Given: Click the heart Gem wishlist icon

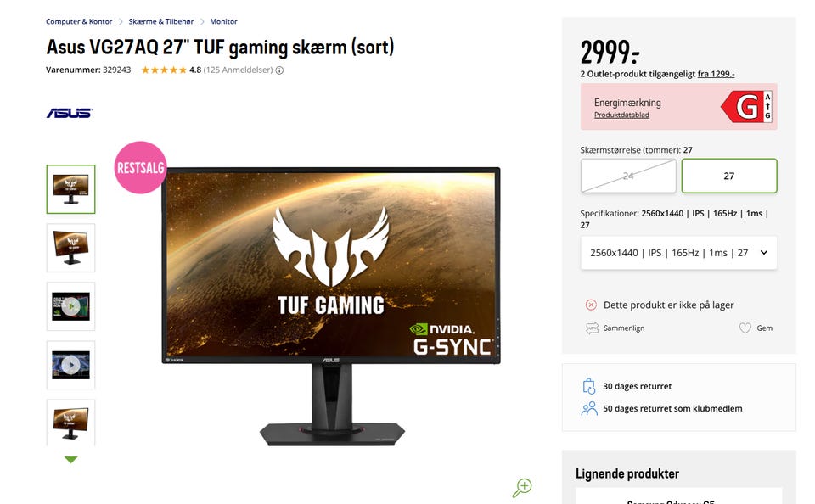Looking at the screenshot, I should coord(745,328).
